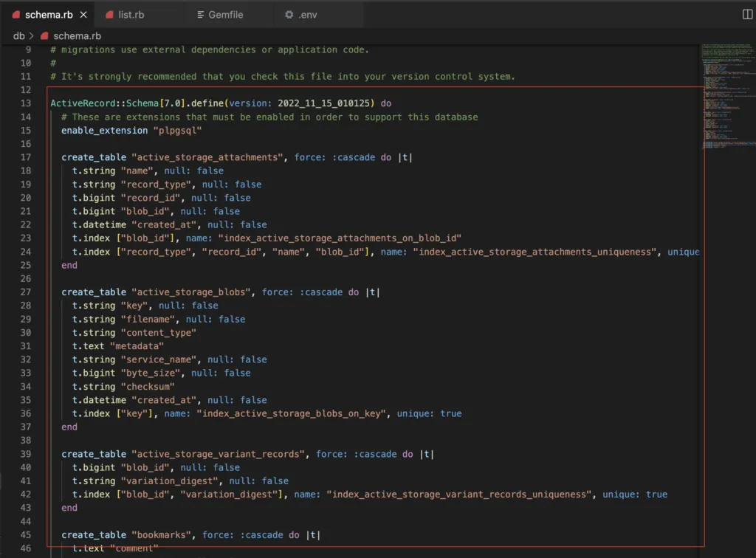
Task: Click line number 13 in gutter
Action: [x=26, y=103]
